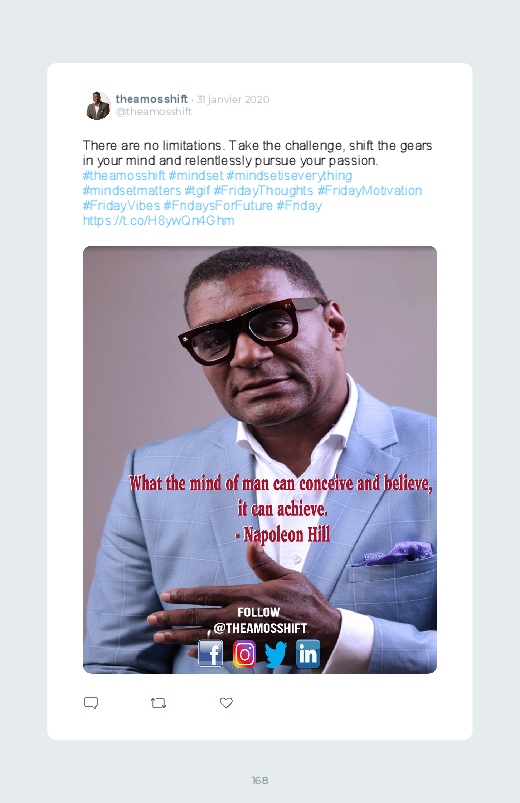This screenshot has width=520, height=803.
Task: Open the #FridayThoughts hashtag
Action: pyautogui.click(x=263, y=191)
